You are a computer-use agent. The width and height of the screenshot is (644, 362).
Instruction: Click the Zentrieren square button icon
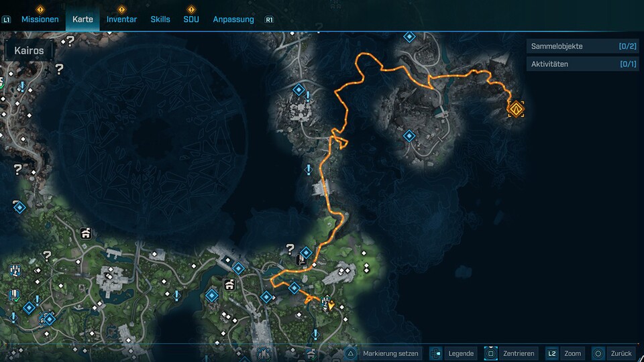(x=490, y=353)
